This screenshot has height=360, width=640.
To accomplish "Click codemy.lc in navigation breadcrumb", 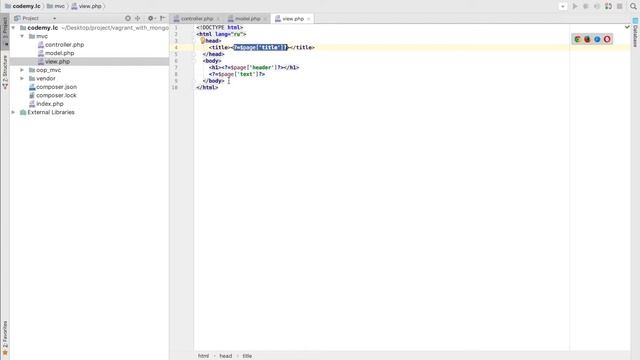I will [27, 6].
